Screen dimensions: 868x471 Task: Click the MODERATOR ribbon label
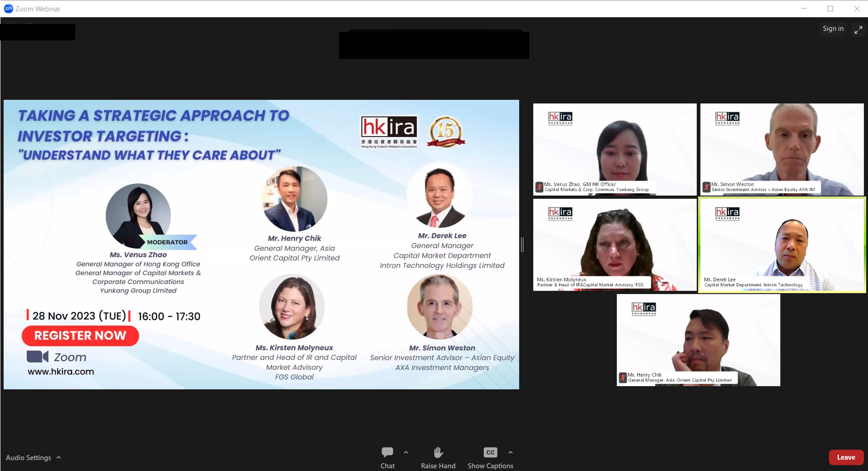[x=167, y=242]
